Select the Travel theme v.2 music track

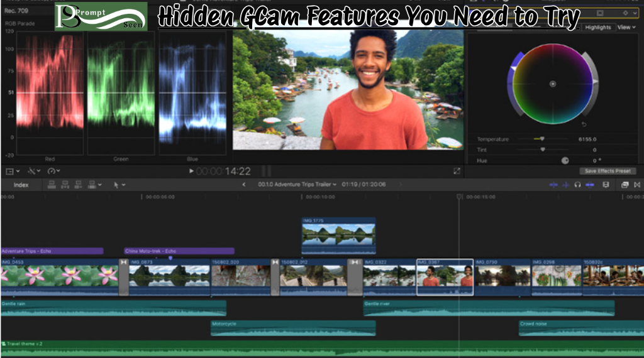click(322, 349)
